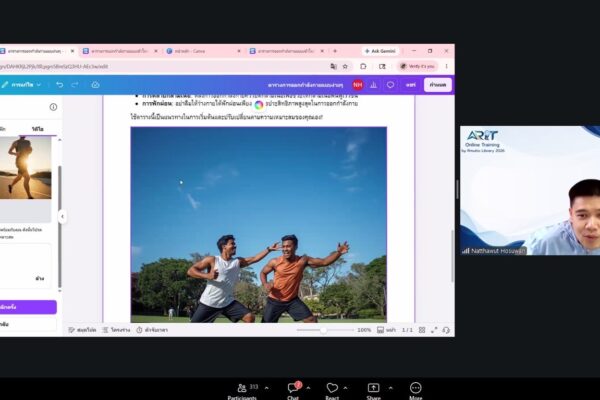Viewport: 600px width, 400px height.
Task: Close the third browser tab
Action: coord(239,51)
